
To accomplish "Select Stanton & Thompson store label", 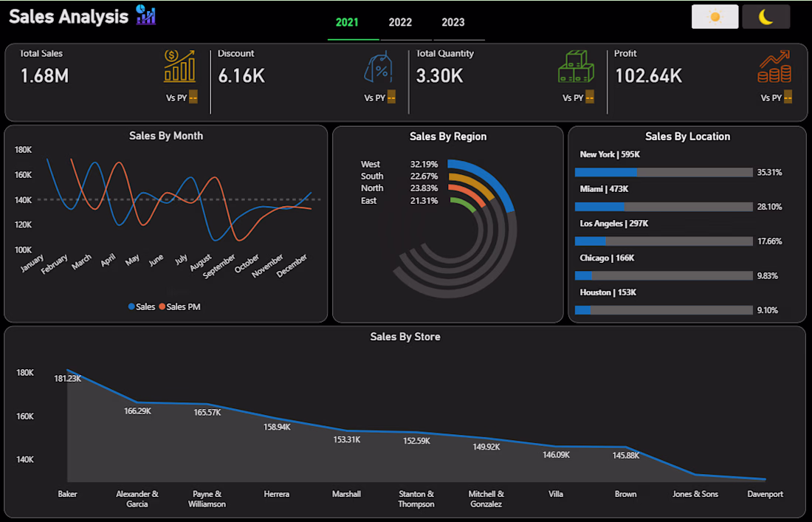I will pyautogui.click(x=416, y=498).
